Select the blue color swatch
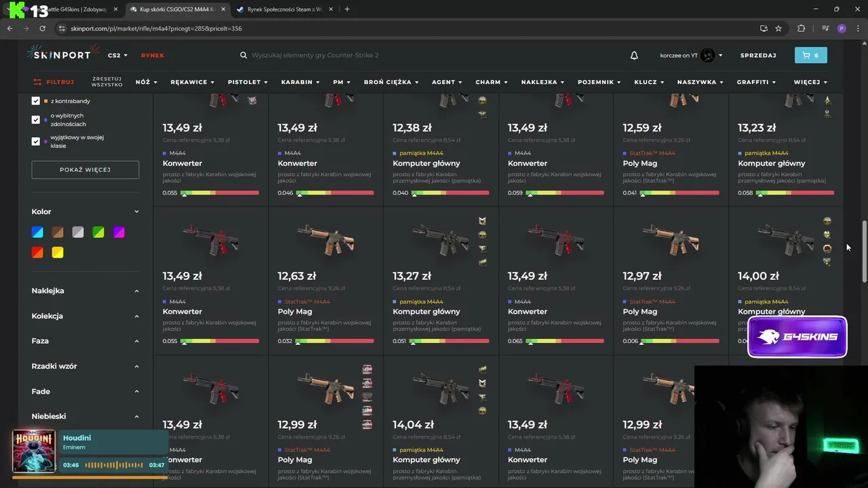The width and height of the screenshot is (868, 488). [37, 232]
